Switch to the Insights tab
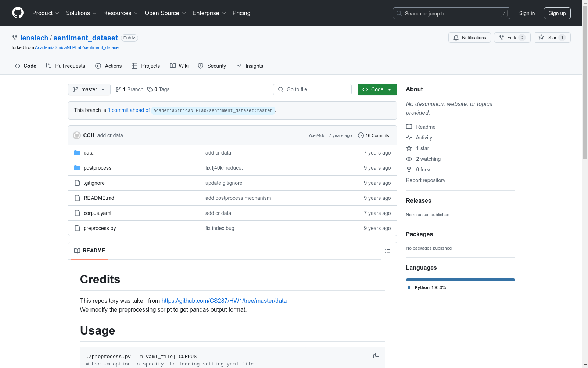Viewport: 588px width, 368px height. 250,66
